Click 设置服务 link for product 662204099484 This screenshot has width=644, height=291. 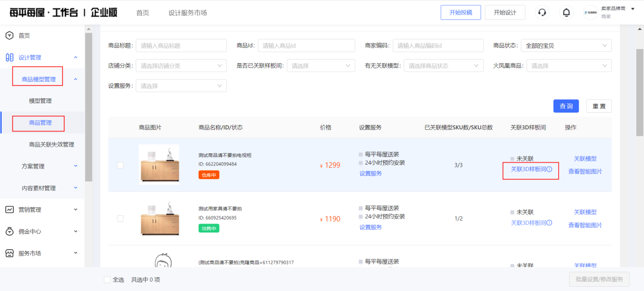coord(371,174)
